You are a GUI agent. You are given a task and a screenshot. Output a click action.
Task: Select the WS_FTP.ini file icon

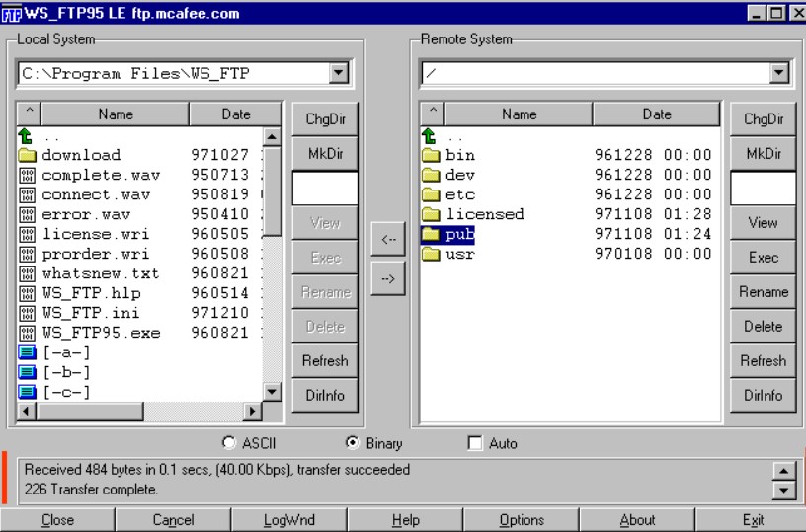[x=27, y=313]
